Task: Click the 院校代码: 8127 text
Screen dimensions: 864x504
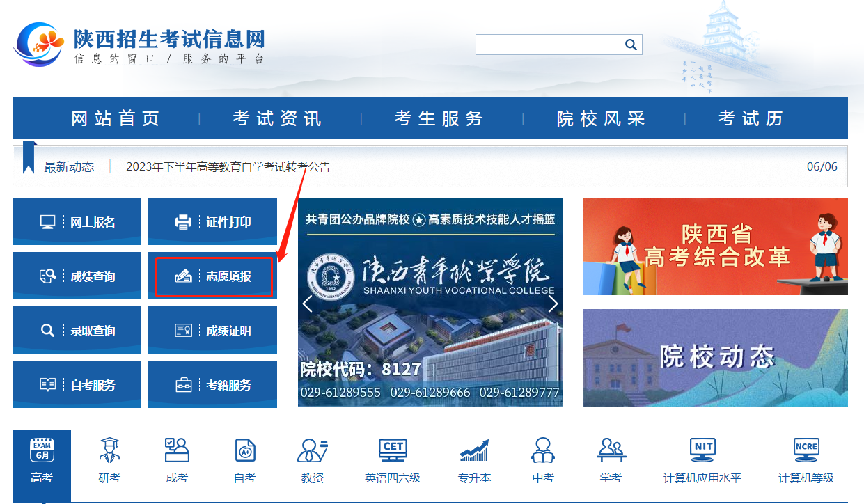Action: pos(361,369)
